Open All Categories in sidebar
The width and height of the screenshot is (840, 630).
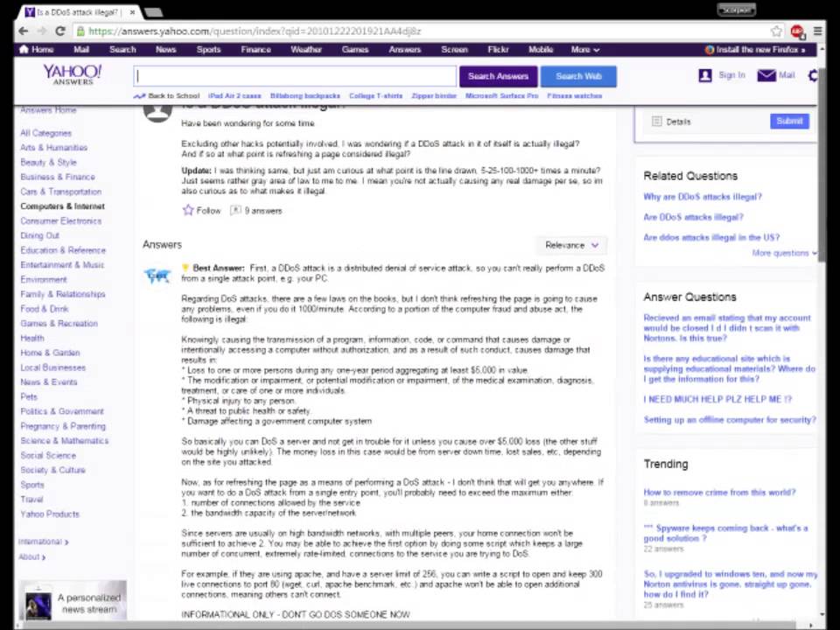coord(45,133)
